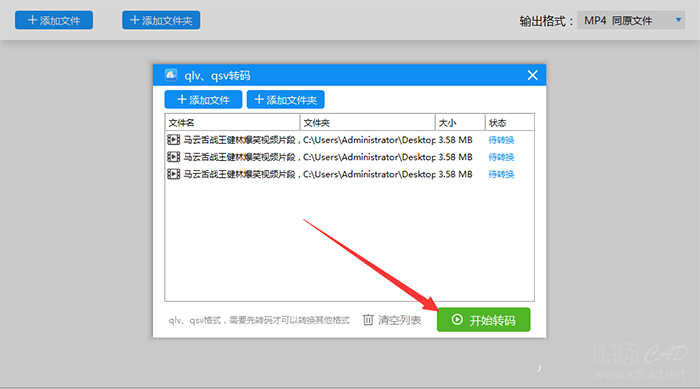Click 添加文件夹 in the main window toolbar

tap(161, 20)
